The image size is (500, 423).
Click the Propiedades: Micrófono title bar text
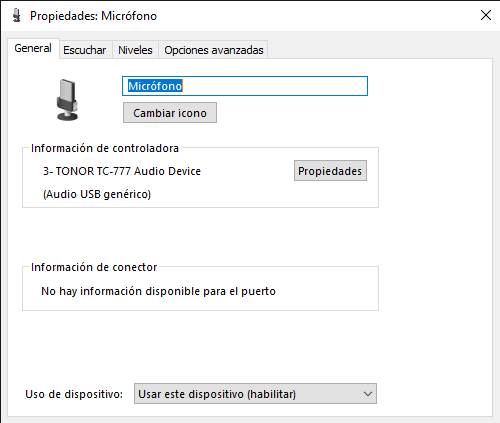point(93,16)
